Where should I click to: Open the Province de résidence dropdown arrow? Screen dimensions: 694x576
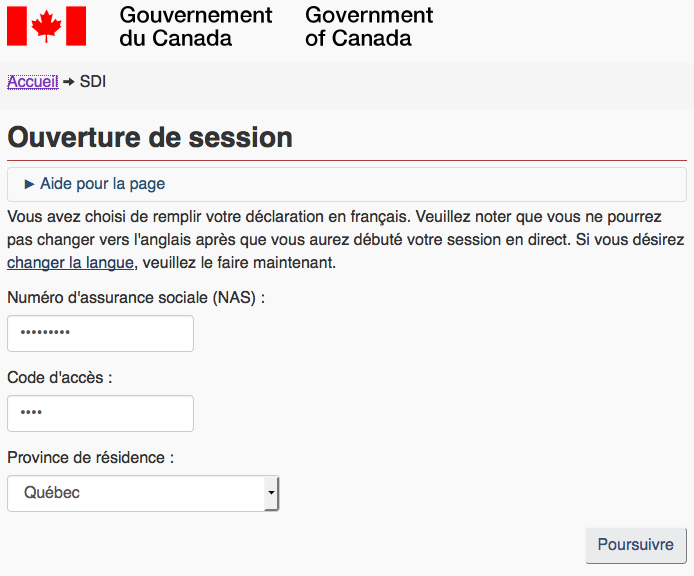(x=270, y=493)
